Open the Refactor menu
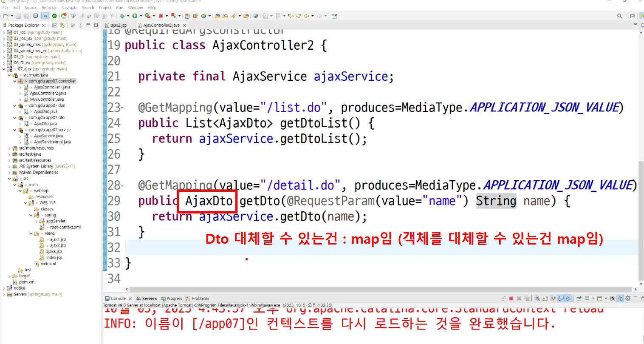 (49, 8)
